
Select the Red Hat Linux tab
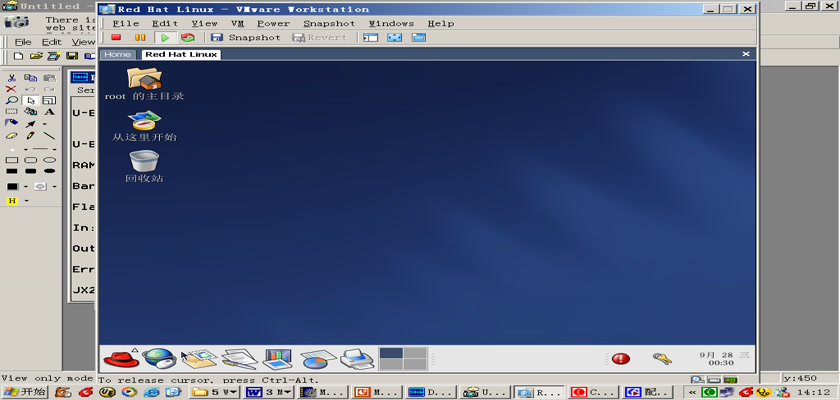point(181,54)
